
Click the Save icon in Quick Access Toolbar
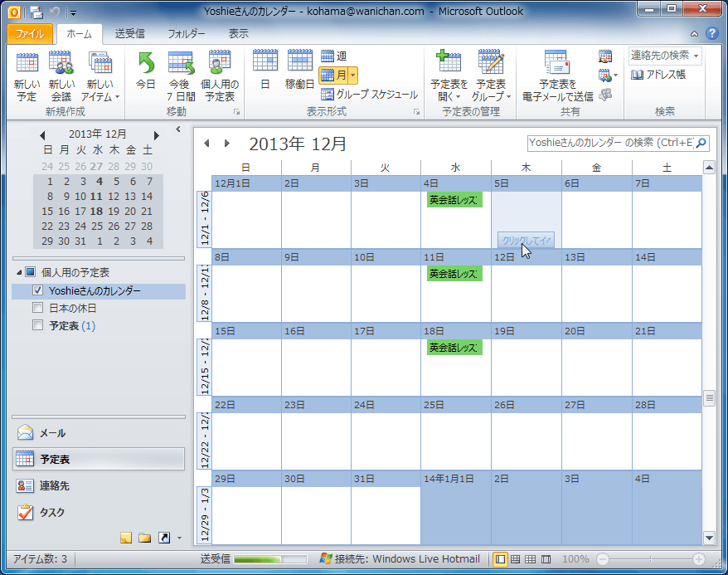tap(36, 12)
